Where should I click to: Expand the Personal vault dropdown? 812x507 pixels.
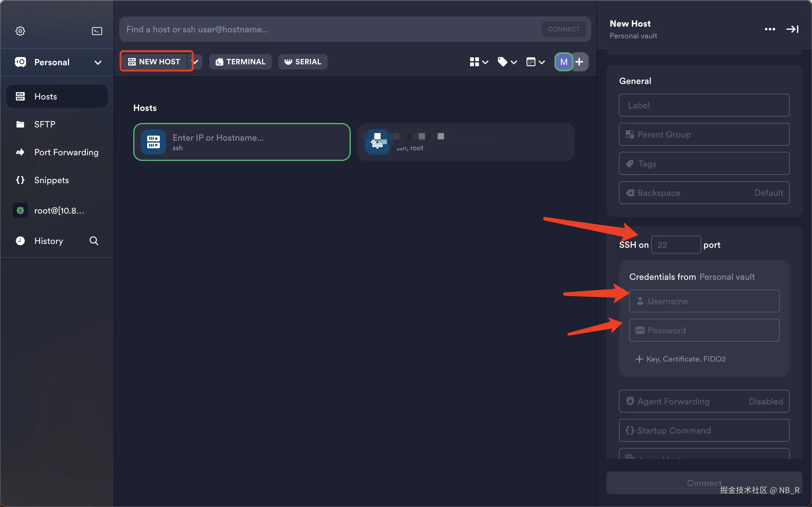98,62
